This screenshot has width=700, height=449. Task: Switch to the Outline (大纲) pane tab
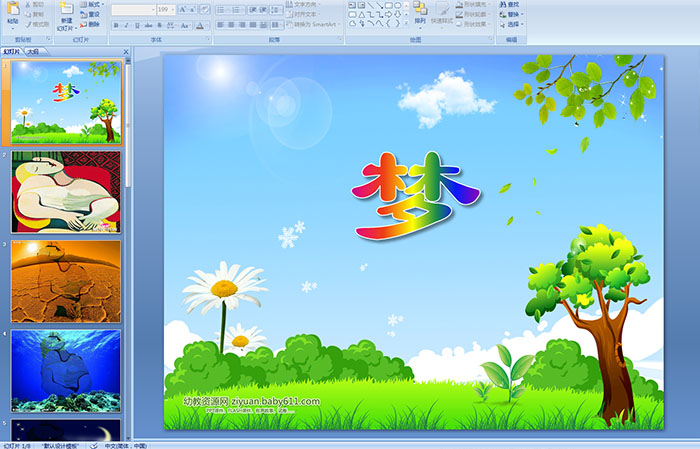[x=33, y=52]
